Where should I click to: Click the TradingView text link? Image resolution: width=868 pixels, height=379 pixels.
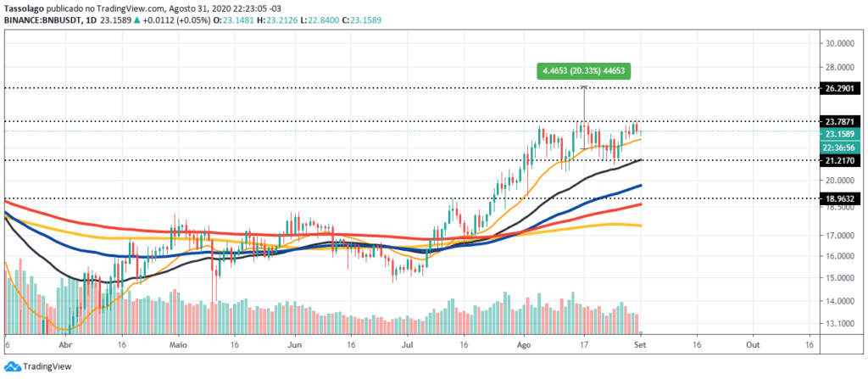coord(47,367)
